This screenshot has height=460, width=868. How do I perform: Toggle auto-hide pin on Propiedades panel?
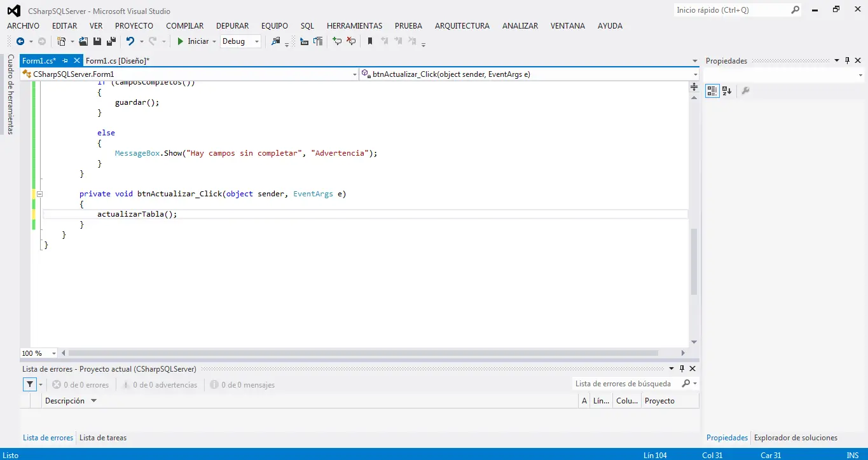[x=848, y=60]
